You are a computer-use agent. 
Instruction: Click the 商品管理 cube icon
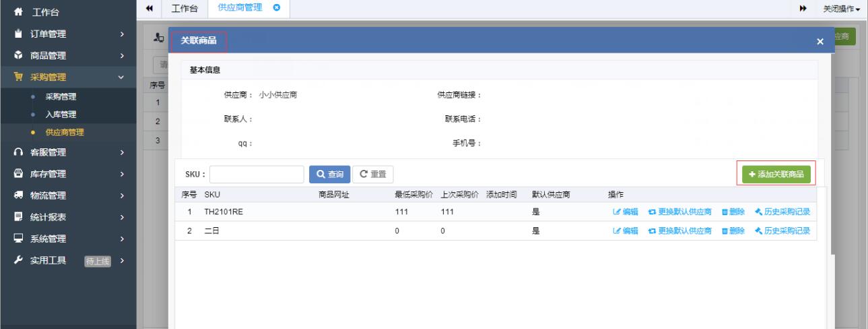[x=18, y=55]
